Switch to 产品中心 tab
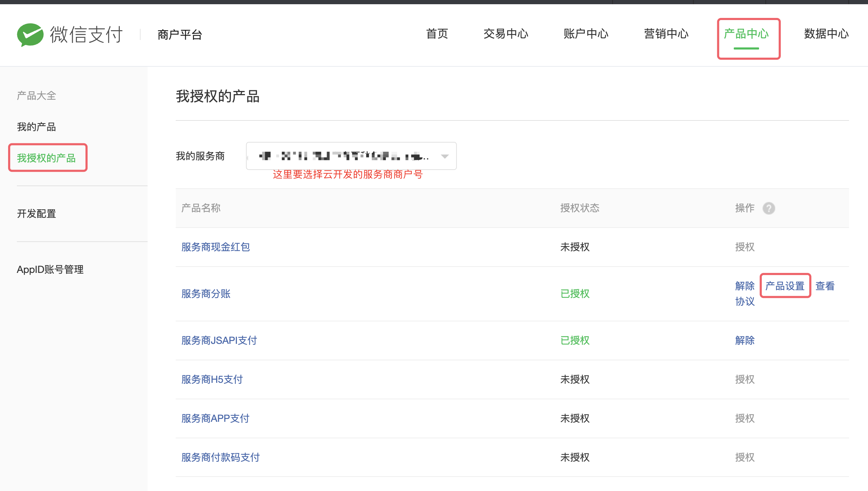This screenshot has width=868, height=491. coord(746,34)
